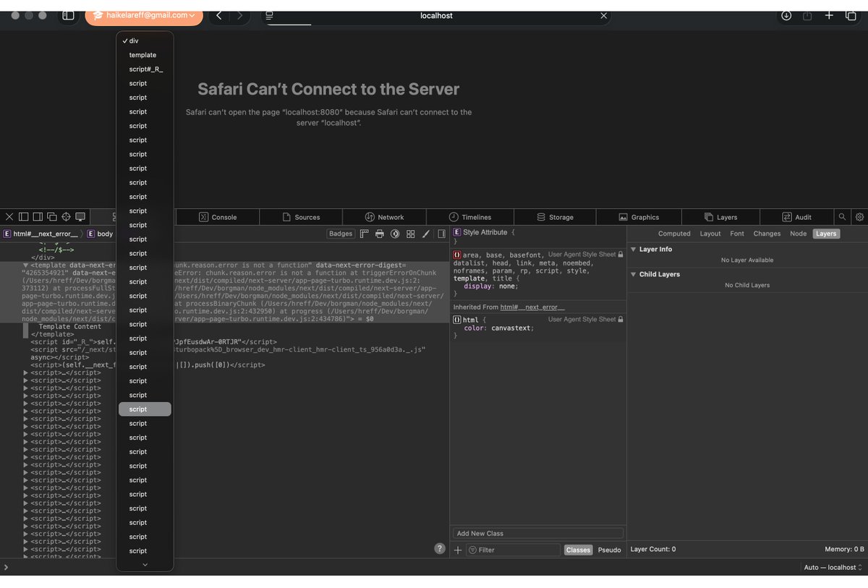This screenshot has height=588, width=868.
Task: Click Add New Class input field
Action: pos(538,533)
